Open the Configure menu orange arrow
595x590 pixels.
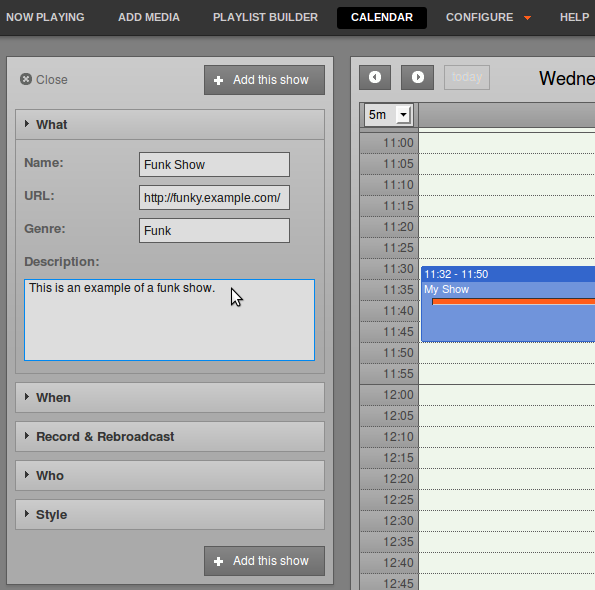pyautogui.click(x=527, y=18)
